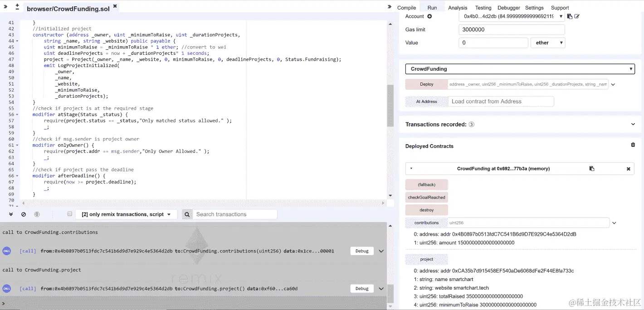644x310 pixels.
Task: Click the Search transactions field
Action: [235, 214]
